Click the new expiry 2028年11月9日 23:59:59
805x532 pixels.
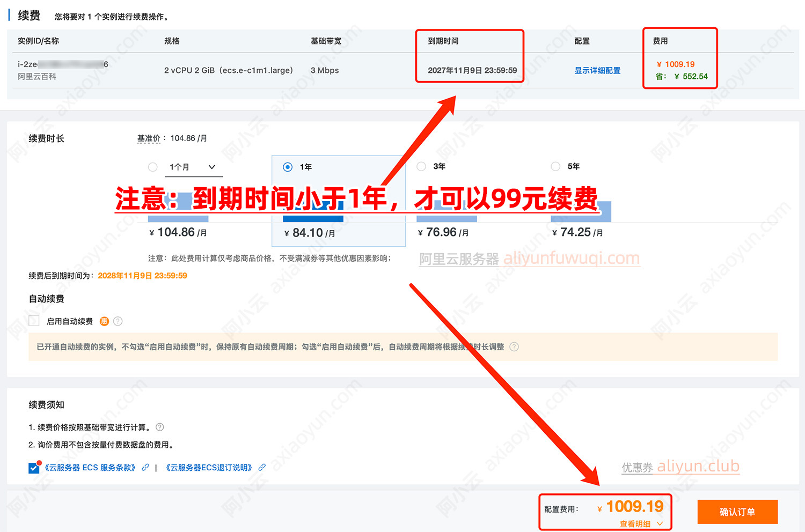click(142, 276)
